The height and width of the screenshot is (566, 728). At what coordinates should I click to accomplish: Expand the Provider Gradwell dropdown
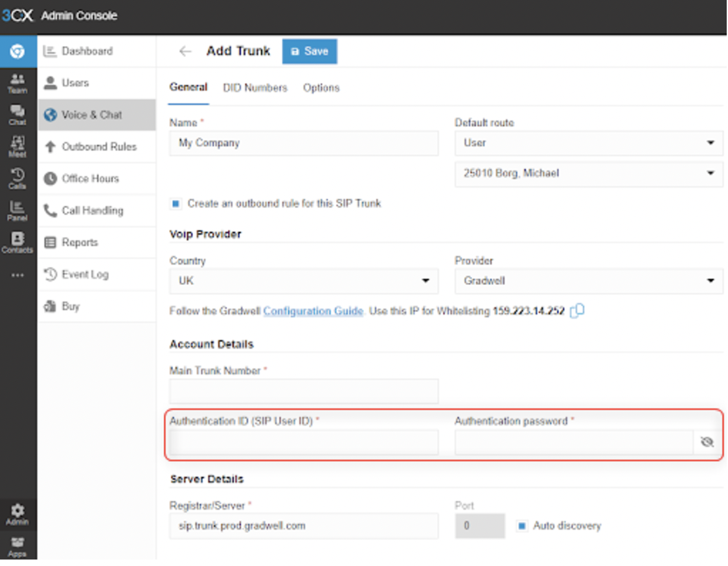point(589,280)
